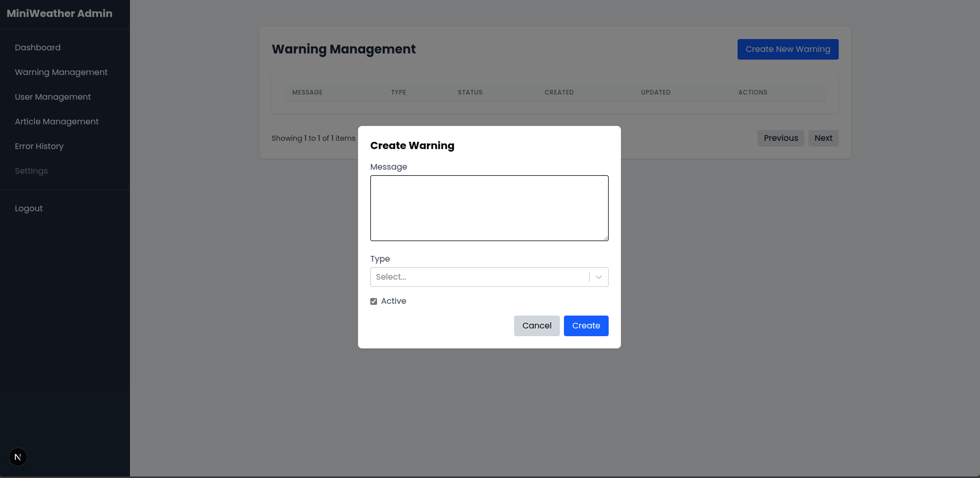Open Dashboard in the sidebar
The width and height of the screenshot is (980, 478).
click(37, 47)
